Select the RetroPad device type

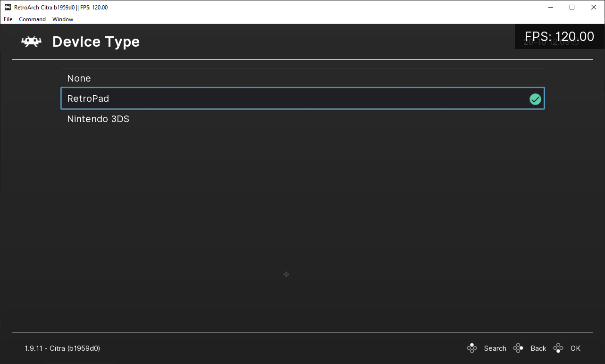tap(302, 99)
